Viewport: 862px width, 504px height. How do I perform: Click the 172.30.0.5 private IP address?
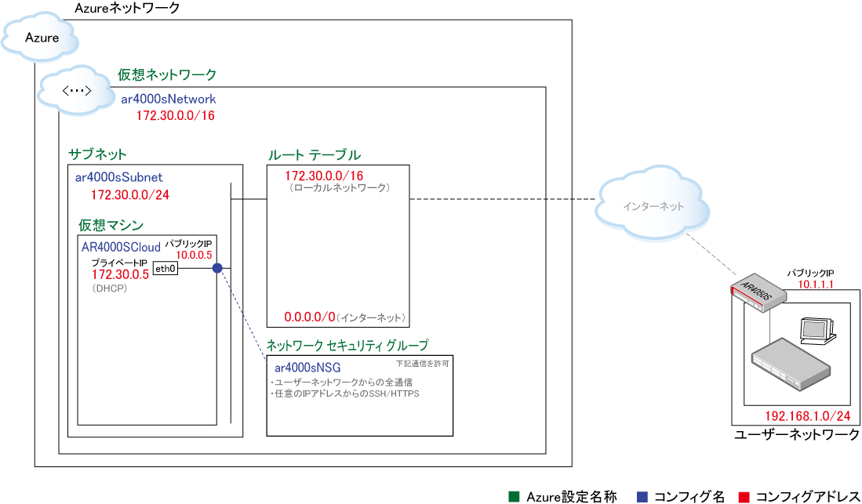[120, 274]
